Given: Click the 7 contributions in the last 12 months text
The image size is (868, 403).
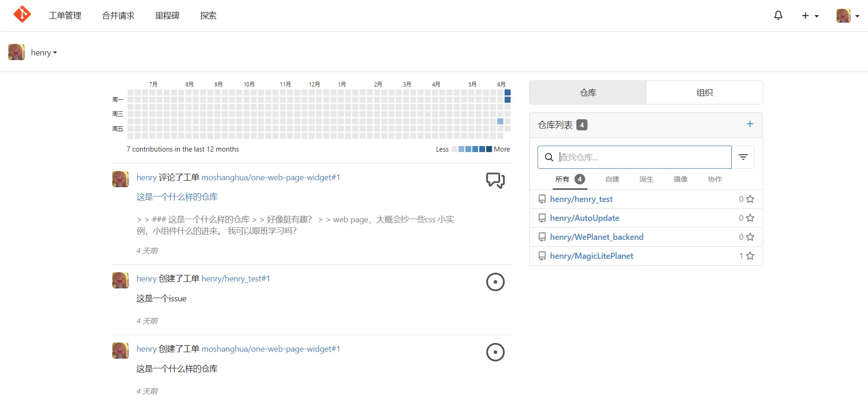Looking at the screenshot, I should click(183, 149).
